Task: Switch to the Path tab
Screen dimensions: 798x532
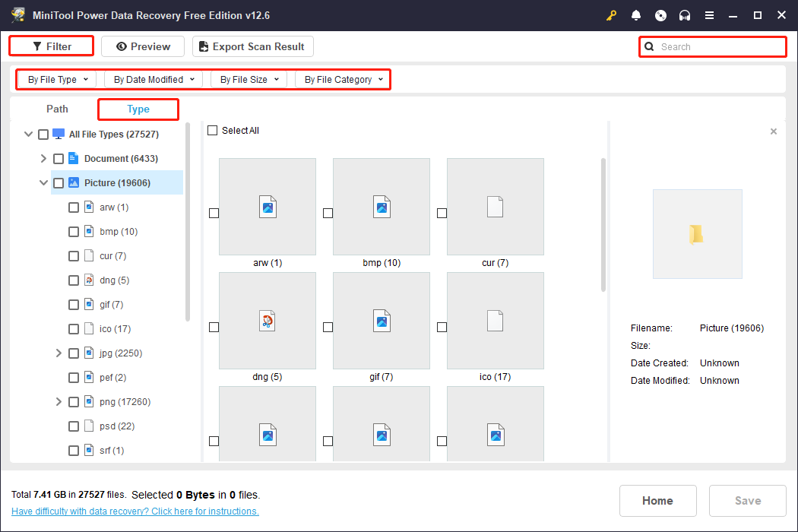Action: 57,109
